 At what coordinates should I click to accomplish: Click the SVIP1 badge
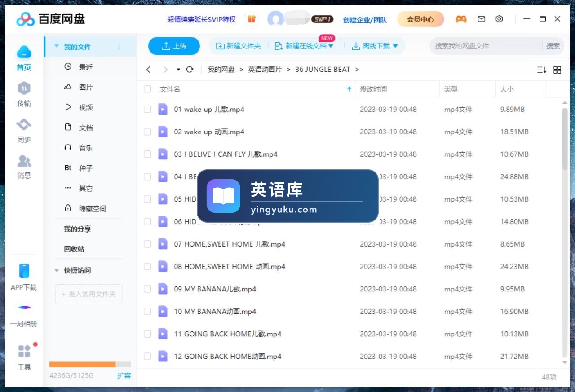click(322, 19)
